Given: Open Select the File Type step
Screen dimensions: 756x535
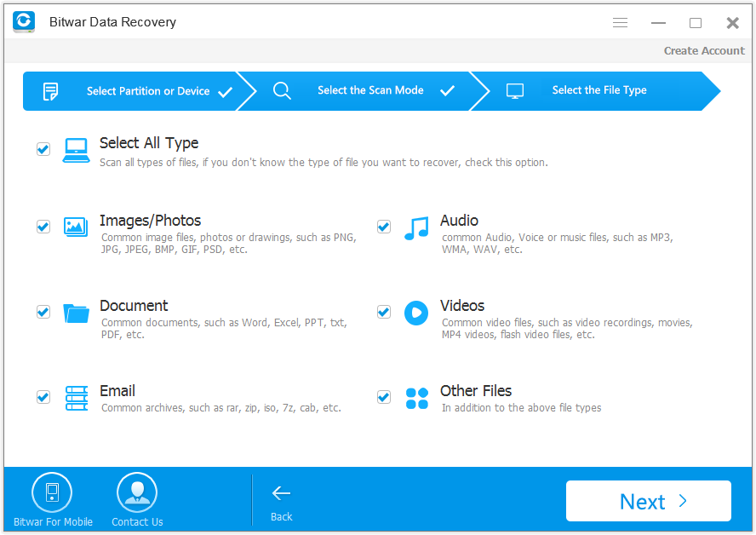Looking at the screenshot, I should point(596,91).
